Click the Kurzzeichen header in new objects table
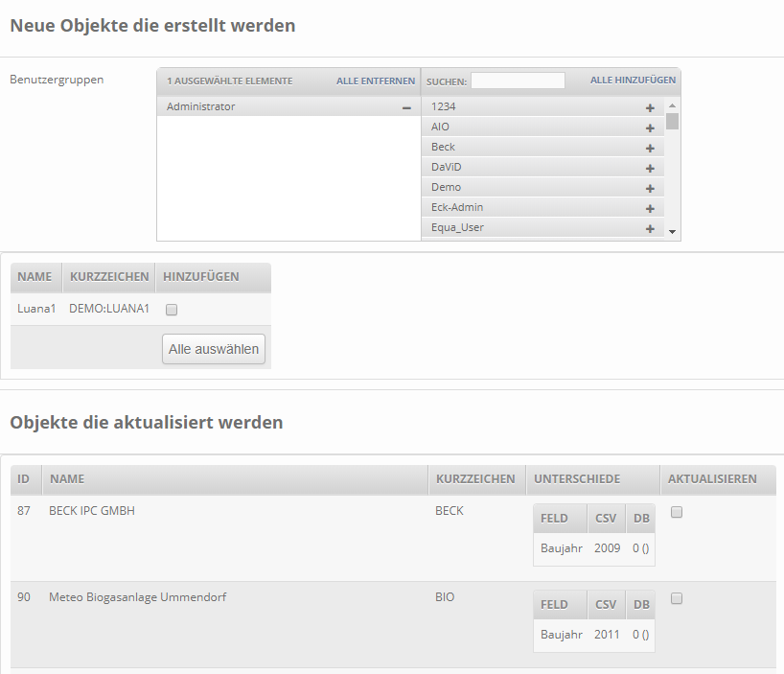The width and height of the screenshot is (784, 674). pos(109,277)
